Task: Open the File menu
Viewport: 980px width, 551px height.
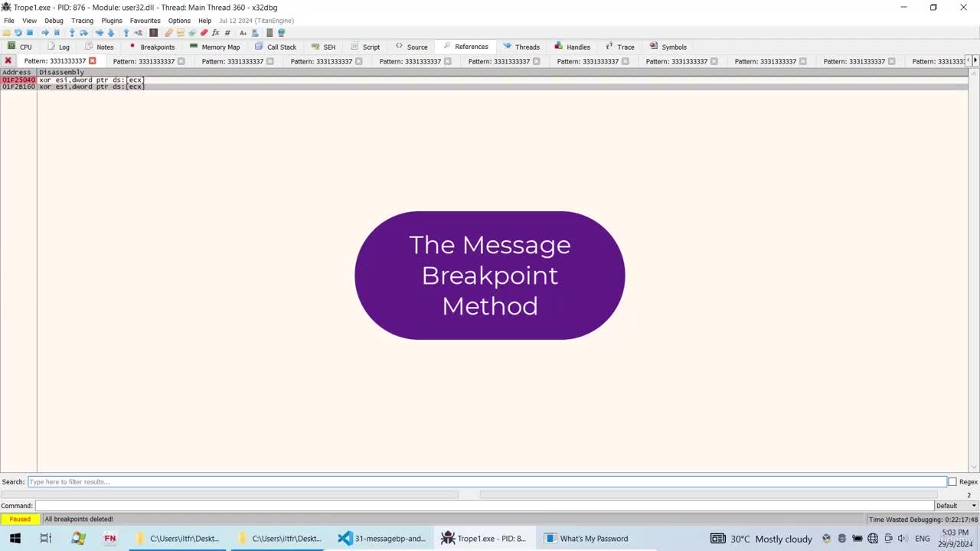Action: [9, 21]
